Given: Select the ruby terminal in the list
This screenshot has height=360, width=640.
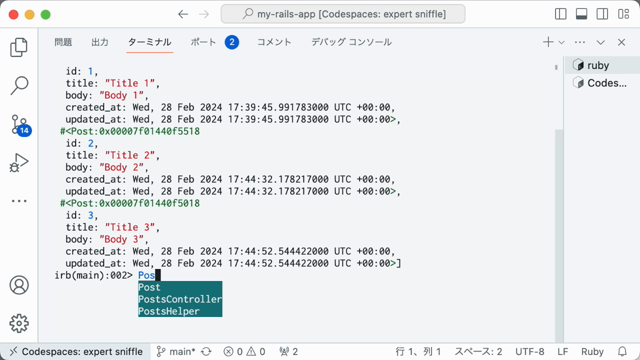Looking at the screenshot, I should [602, 65].
